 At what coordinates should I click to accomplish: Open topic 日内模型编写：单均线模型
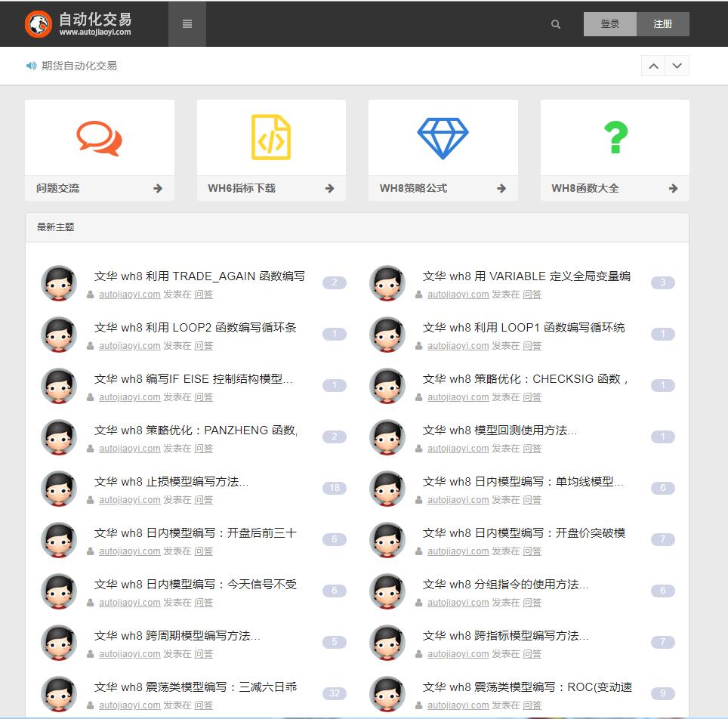[x=523, y=482]
